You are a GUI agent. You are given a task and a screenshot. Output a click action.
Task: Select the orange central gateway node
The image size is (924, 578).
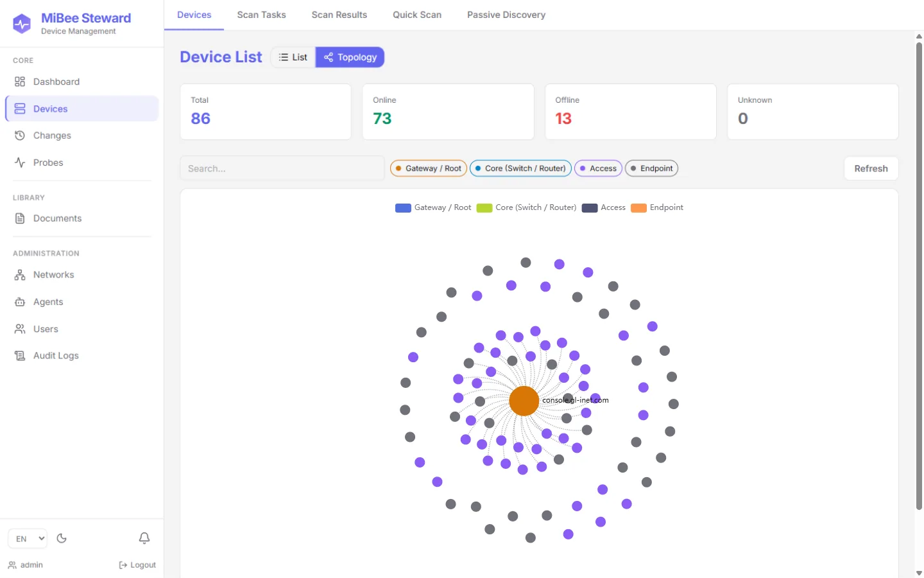(524, 401)
